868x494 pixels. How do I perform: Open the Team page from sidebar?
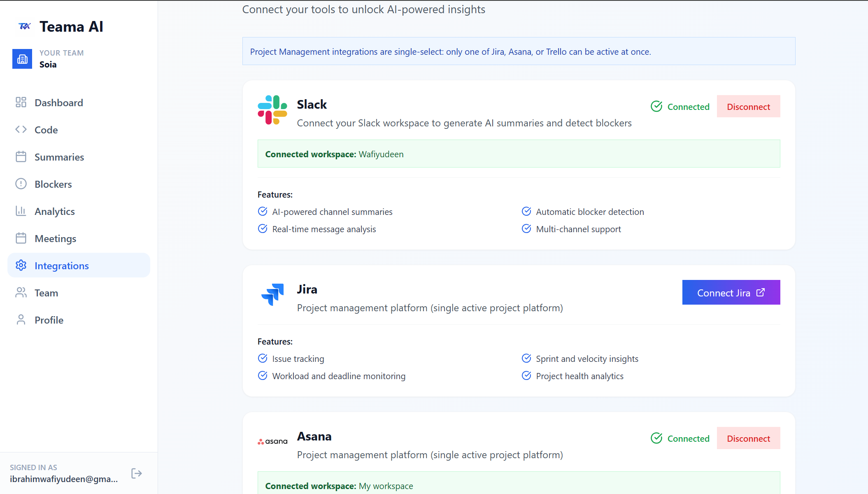click(46, 293)
